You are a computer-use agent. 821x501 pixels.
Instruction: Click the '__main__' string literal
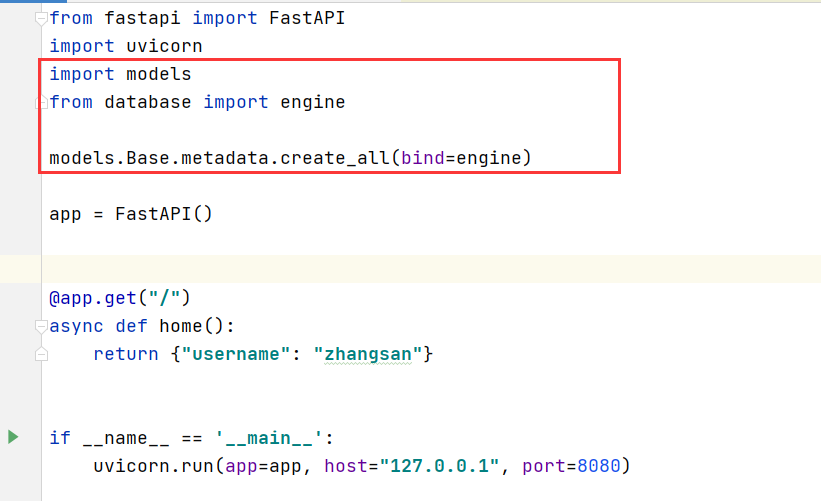pos(269,438)
